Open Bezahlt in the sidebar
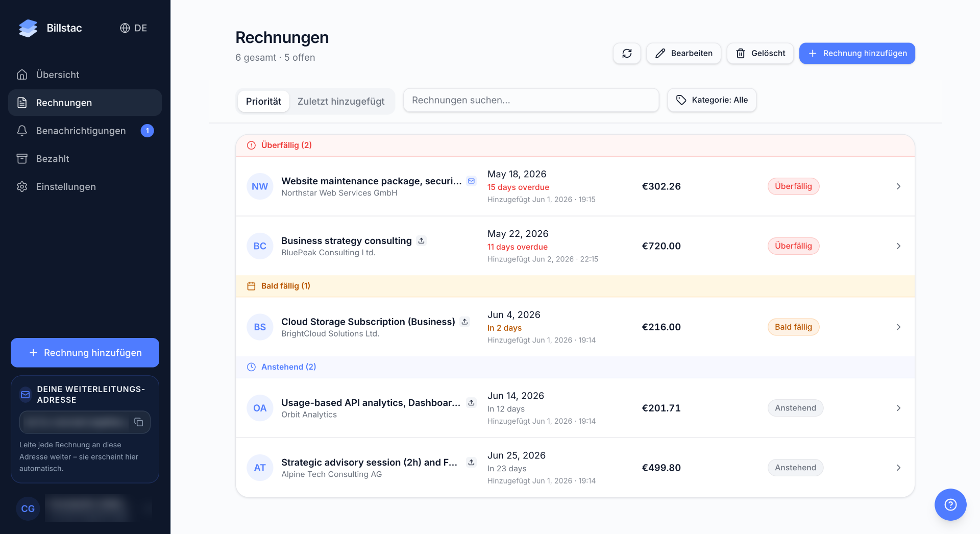 (x=85, y=159)
